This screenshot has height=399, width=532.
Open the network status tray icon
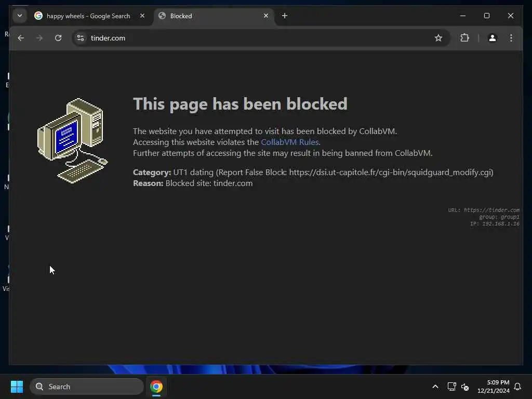point(451,387)
